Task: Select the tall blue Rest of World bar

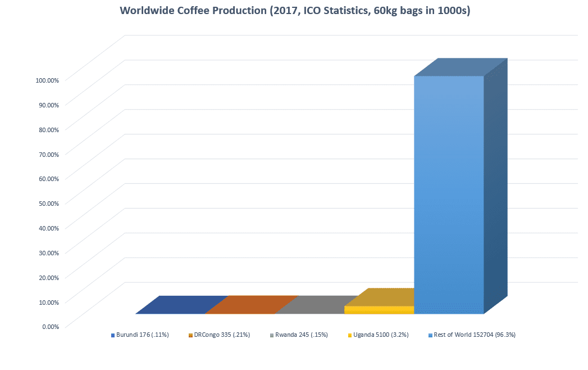Action: pyautogui.click(x=449, y=191)
